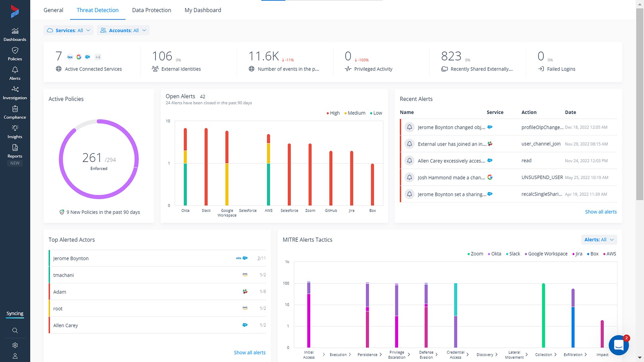Open the Services: All filter dropdown

pos(69,30)
